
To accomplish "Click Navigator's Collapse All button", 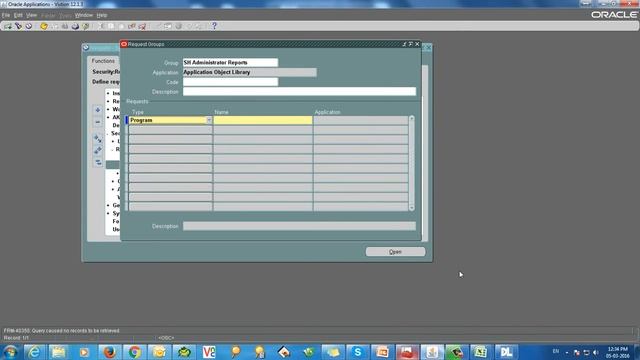I will 98,162.
